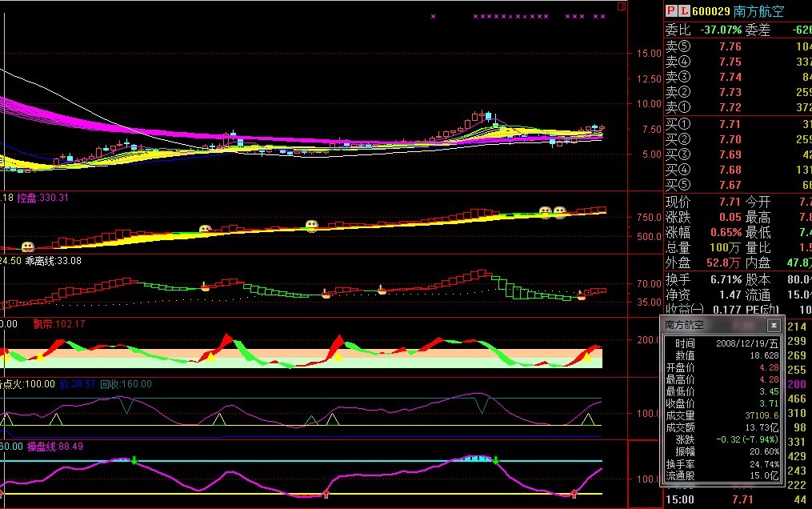Click the red L icon beside stock code
Image resolution: width=812 pixels, height=509 pixels.
coord(685,10)
